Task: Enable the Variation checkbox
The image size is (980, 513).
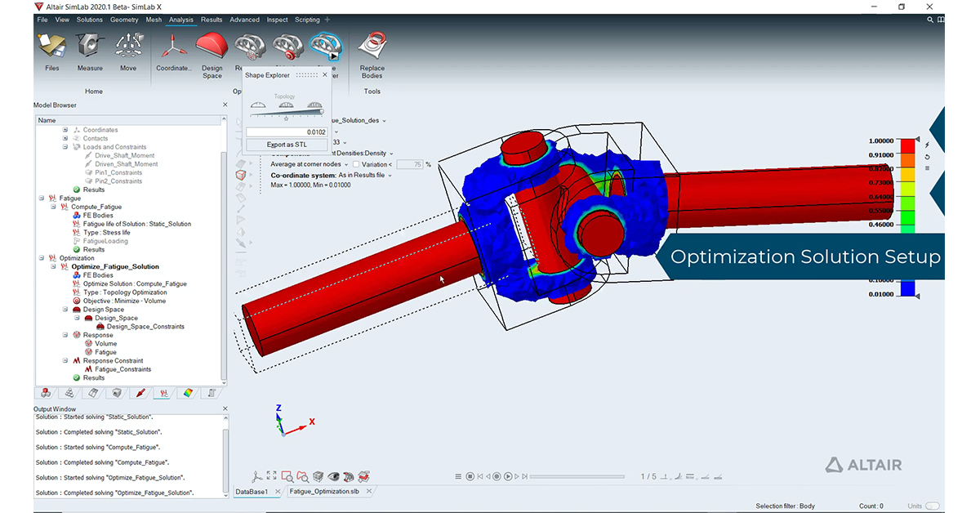Action: (x=356, y=164)
